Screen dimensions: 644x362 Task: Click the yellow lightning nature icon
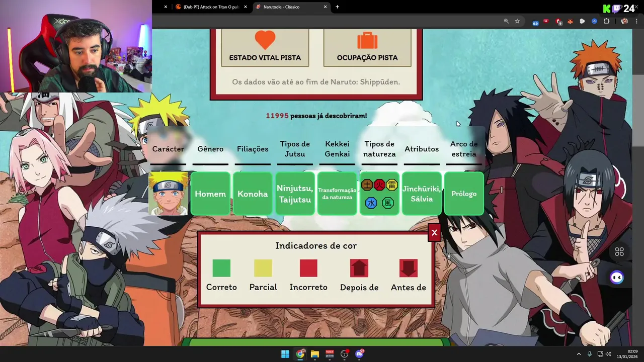(x=392, y=185)
